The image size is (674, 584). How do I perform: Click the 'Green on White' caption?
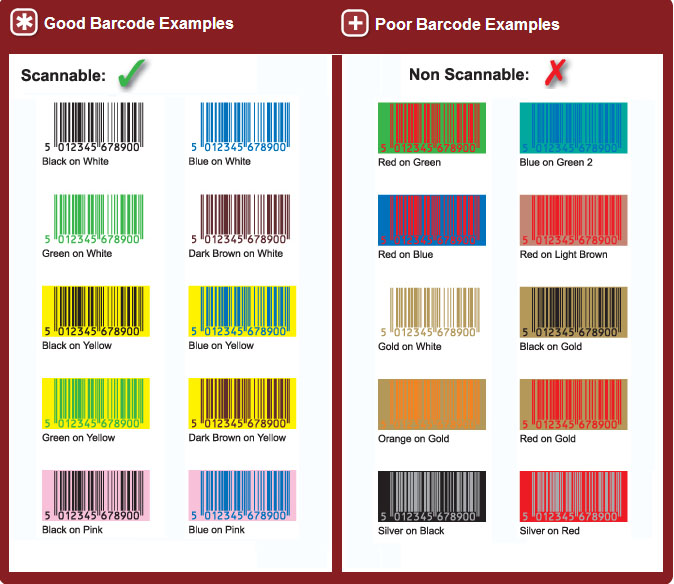[x=77, y=254]
